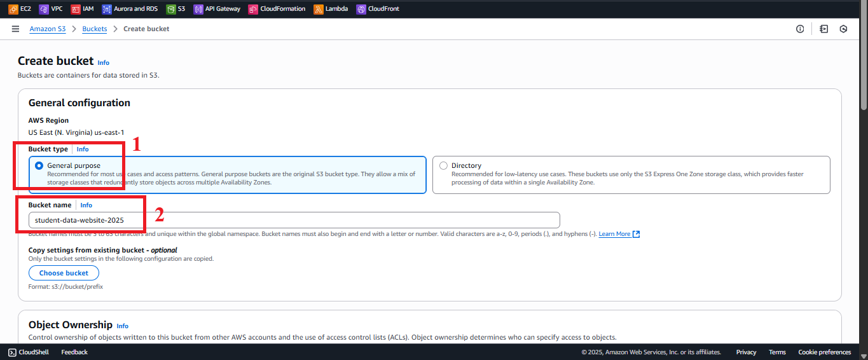This screenshot has height=360, width=868.
Task: Click the 'Create bucket' breadcrumb text
Action: click(x=146, y=29)
